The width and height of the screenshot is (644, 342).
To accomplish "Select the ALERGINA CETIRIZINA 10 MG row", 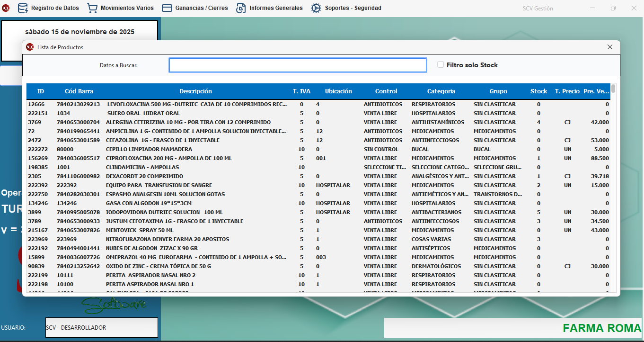I will coord(318,122).
